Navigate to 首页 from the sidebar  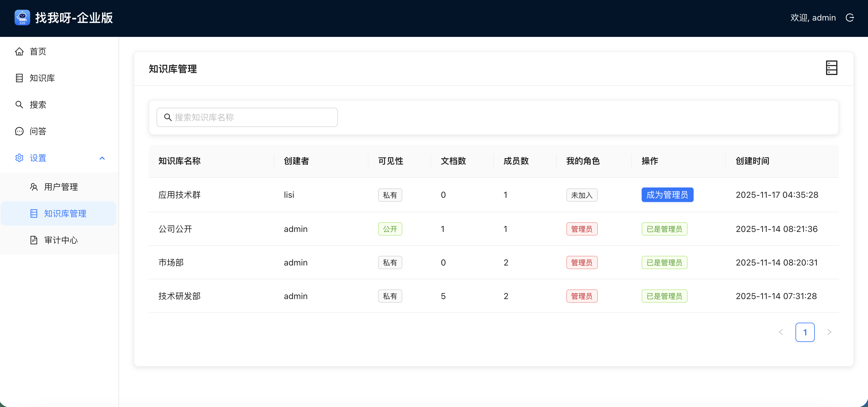point(38,51)
